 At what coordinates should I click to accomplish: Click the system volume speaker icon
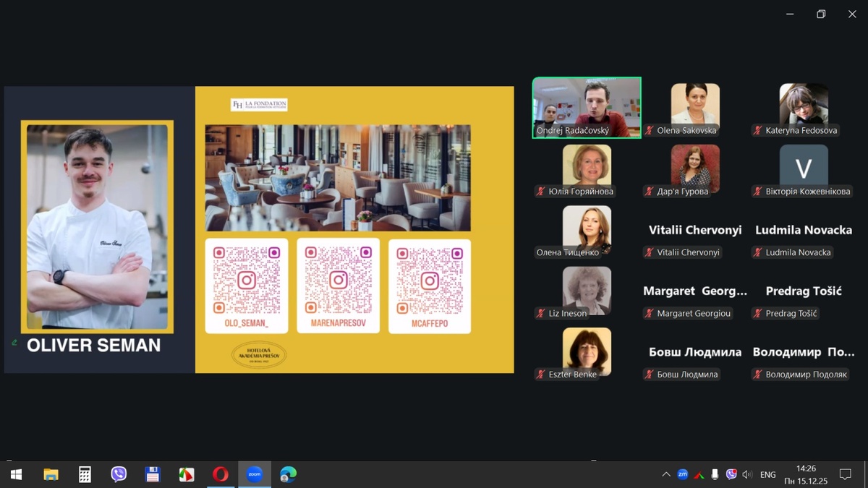coord(747,474)
